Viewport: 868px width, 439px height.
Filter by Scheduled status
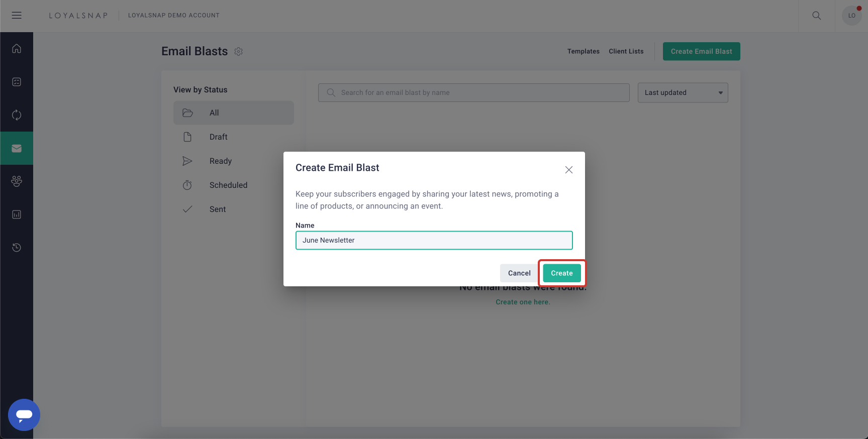tap(228, 185)
